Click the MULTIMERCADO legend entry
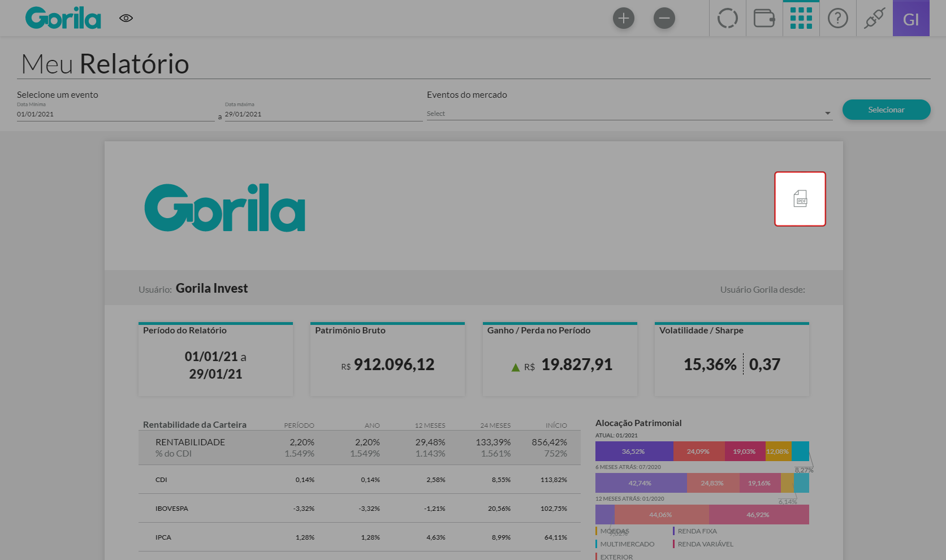Viewport: 946px width, 560px height. (x=625, y=544)
